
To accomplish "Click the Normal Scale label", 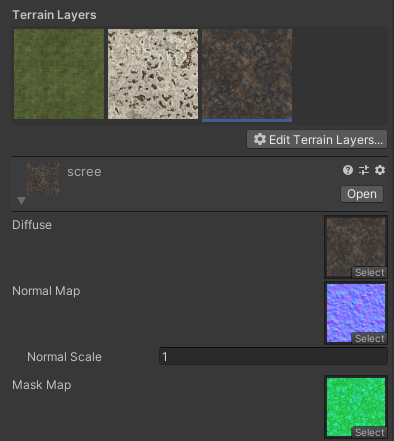I will click(64, 357).
